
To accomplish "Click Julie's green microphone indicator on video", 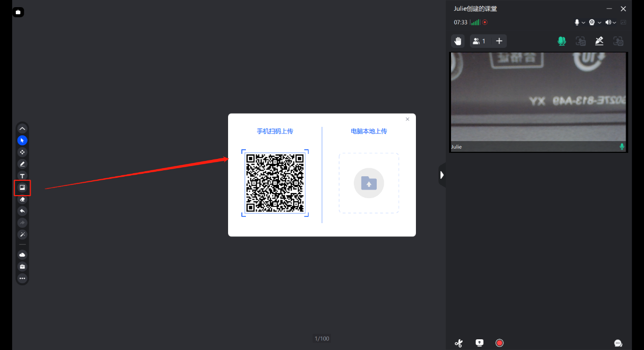I will tap(622, 147).
